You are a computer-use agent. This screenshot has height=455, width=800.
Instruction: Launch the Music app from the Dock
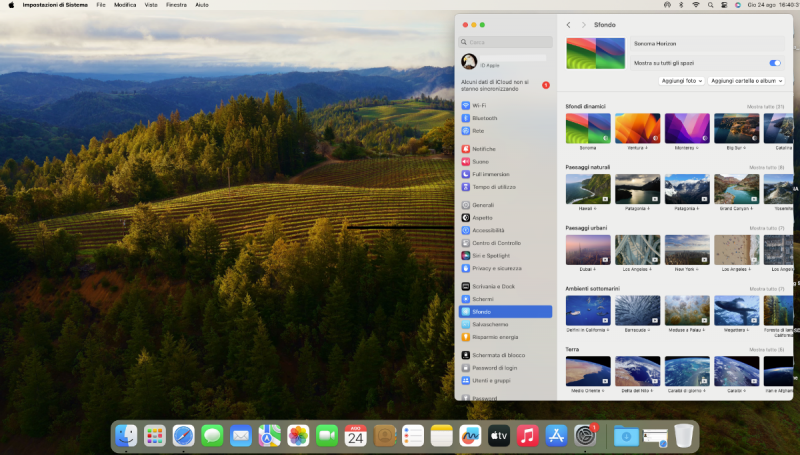click(x=529, y=435)
